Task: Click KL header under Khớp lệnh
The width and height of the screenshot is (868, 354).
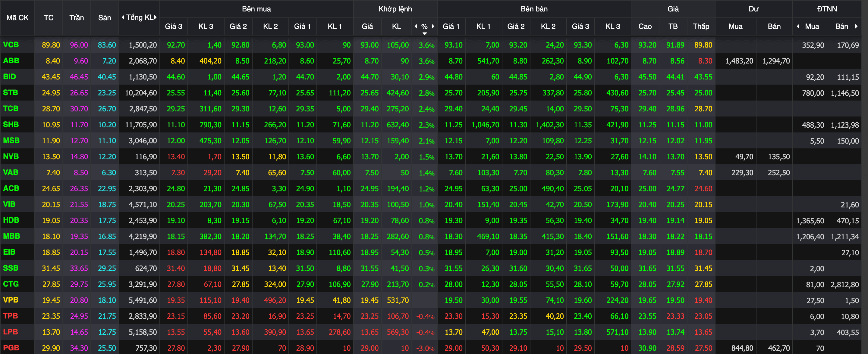Action: 396,26
